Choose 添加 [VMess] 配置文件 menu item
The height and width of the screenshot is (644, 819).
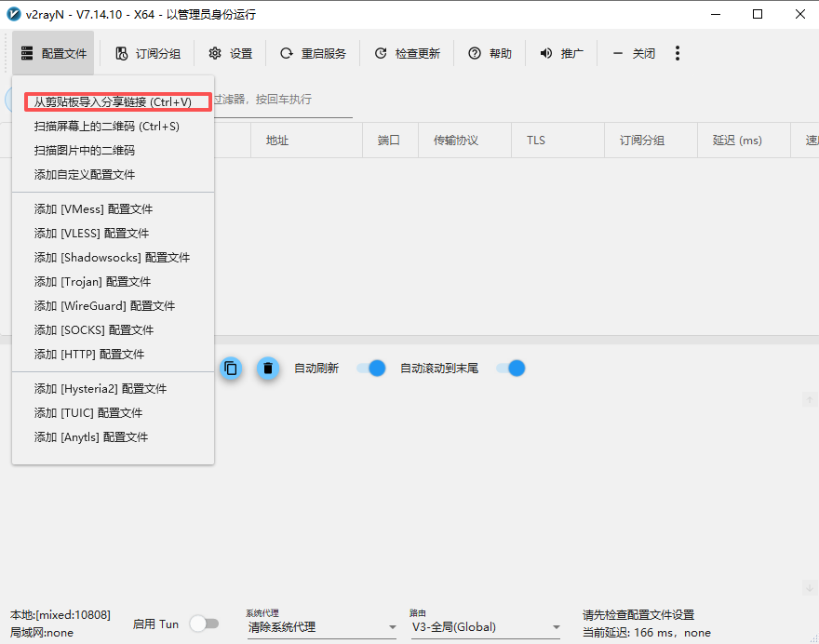pyautogui.click(x=93, y=209)
